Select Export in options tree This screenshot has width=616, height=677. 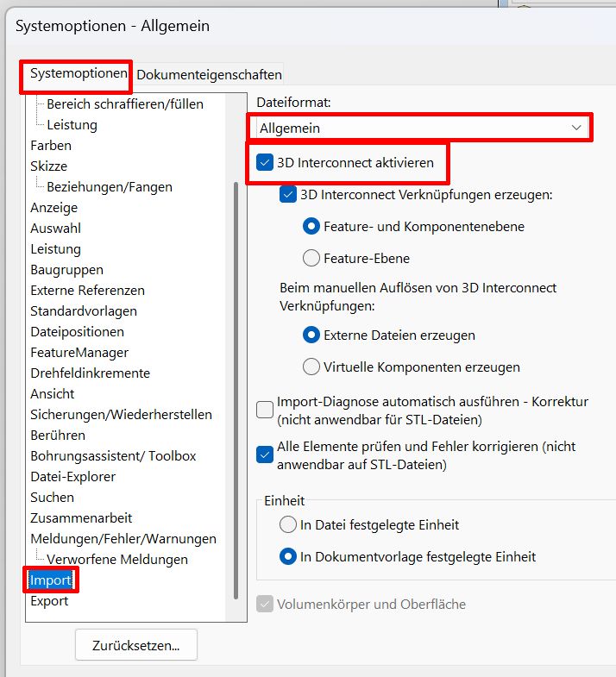click(49, 600)
